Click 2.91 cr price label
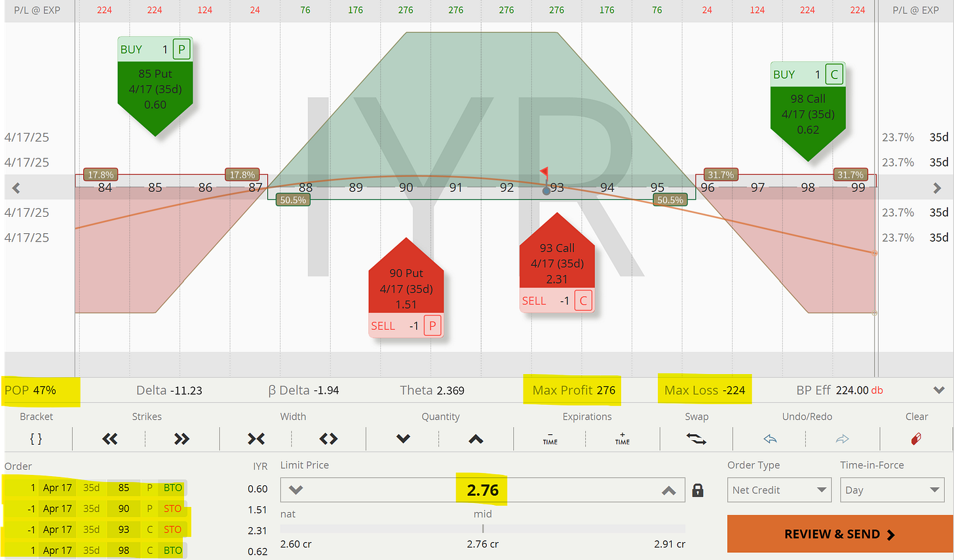The image size is (954, 560). (x=670, y=544)
